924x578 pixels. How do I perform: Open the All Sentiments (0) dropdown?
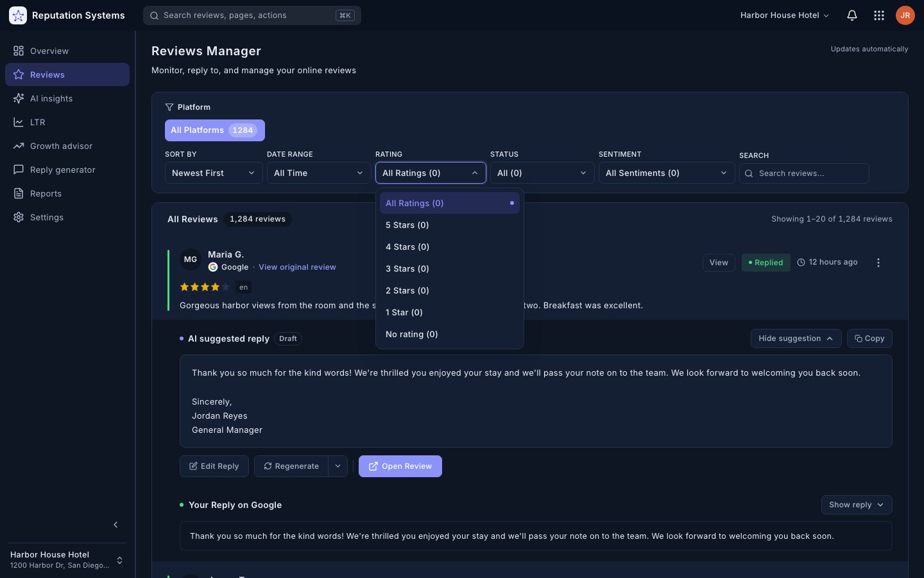click(x=667, y=173)
